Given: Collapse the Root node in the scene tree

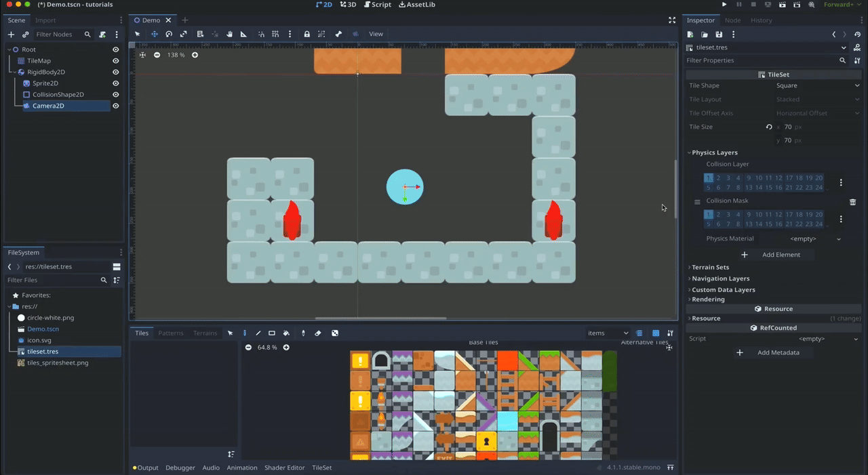Looking at the screenshot, I should 8,49.
